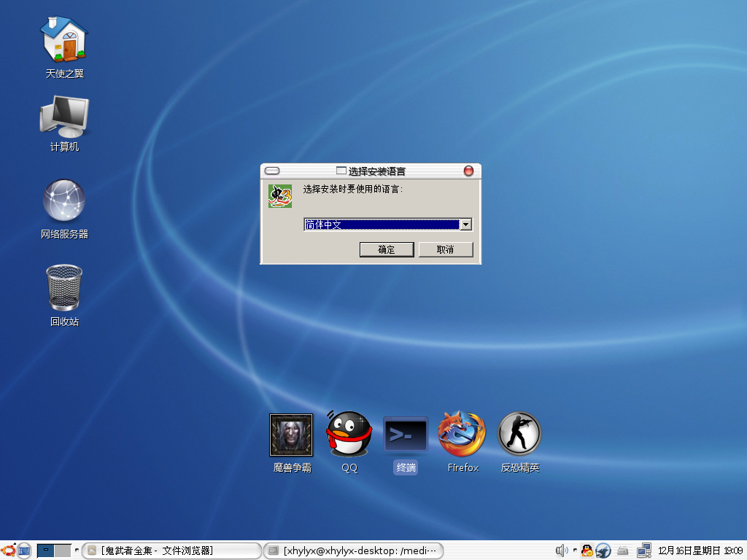The height and width of the screenshot is (560, 747).
Task: Open the volume control tray icon
Action: click(562, 551)
